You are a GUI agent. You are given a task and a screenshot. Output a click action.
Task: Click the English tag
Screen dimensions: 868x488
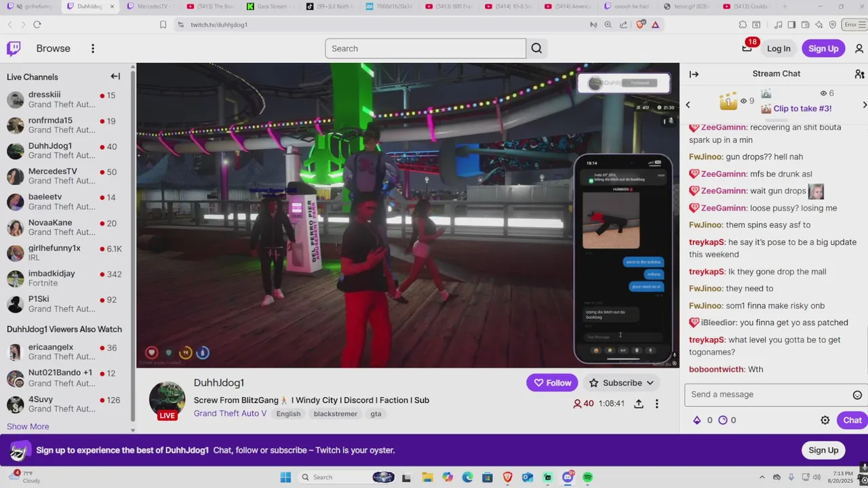288,413
